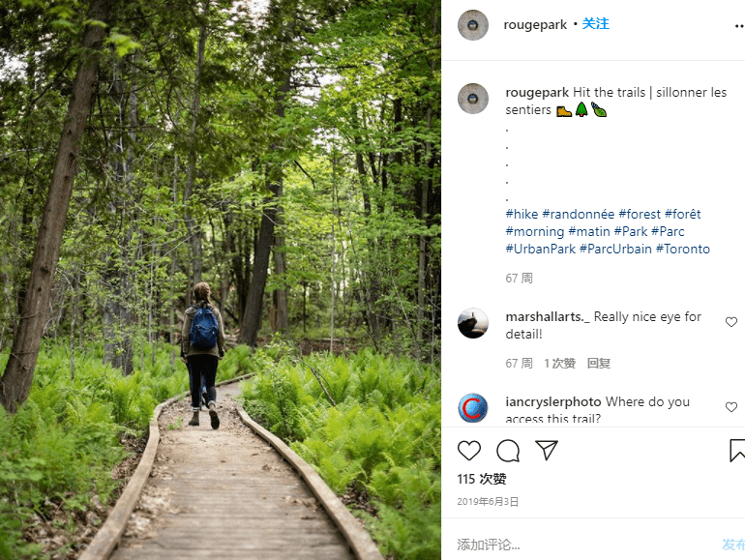Open the comment bubble icon

coord(508,451)
